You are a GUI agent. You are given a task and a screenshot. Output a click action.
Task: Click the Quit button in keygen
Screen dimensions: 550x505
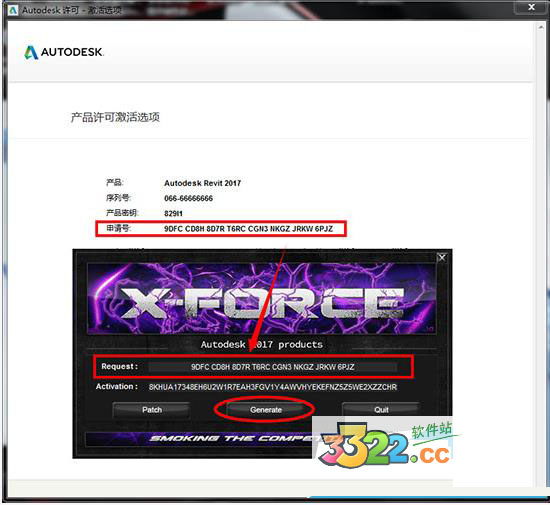[381, 410]
